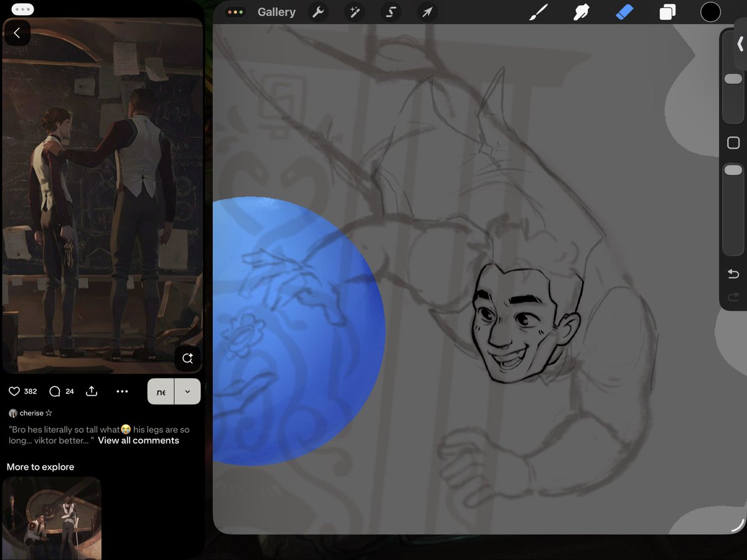Return to the Gallery

click(x=276, y=12)
